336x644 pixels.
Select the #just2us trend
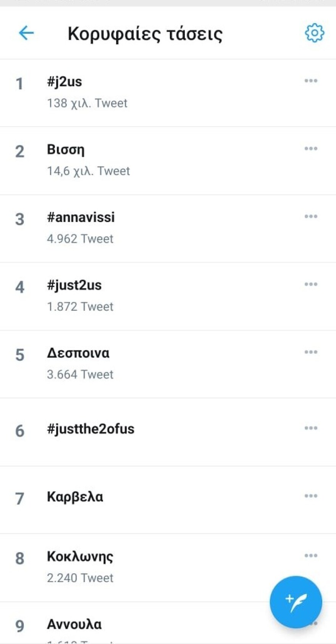coord(74,286)
